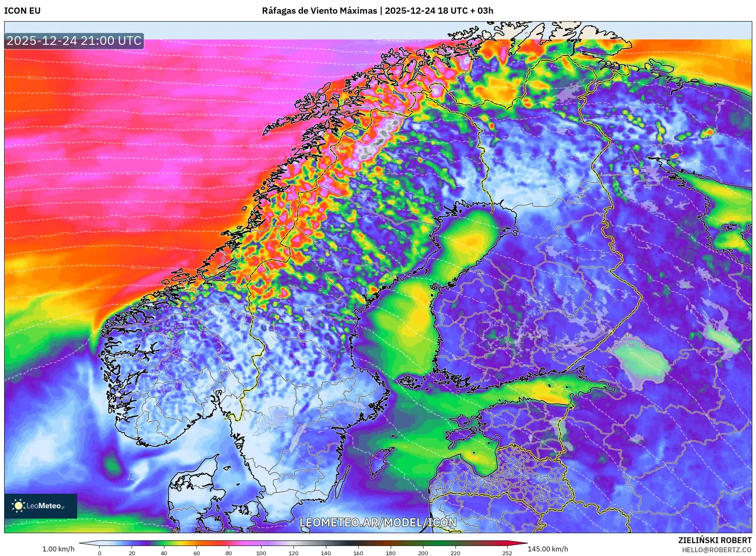Screen dimensions: 756x556
Task: Open the LEOMETEO.AR/MODEL/ICON watermark link
Action: point(378,522)
